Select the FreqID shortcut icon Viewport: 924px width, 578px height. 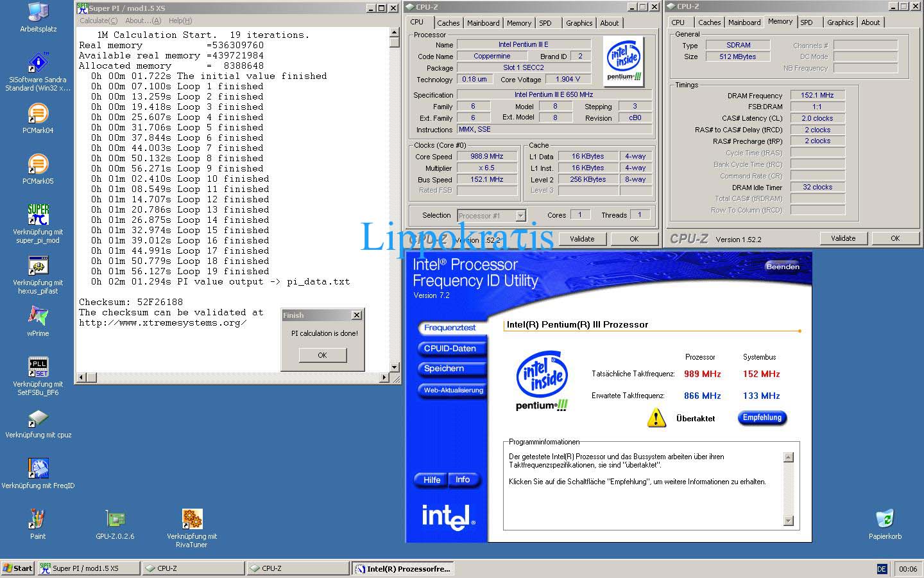(38, 469)
